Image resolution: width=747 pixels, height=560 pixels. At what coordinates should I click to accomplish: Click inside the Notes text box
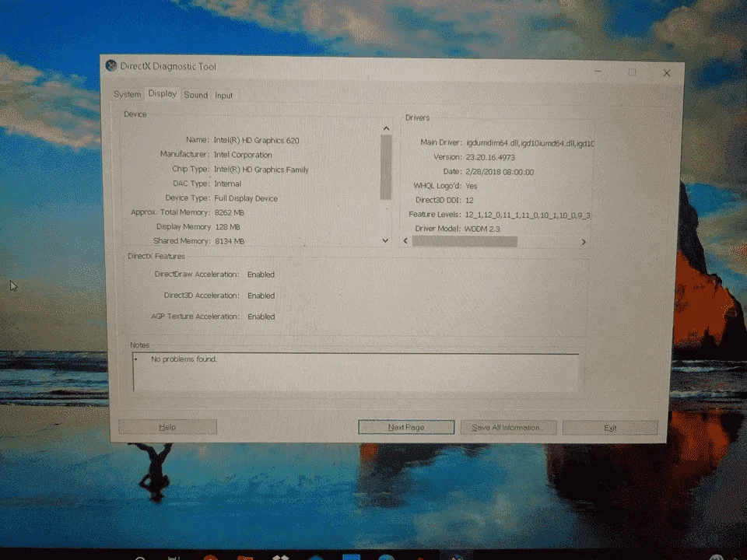click(356, 373)
